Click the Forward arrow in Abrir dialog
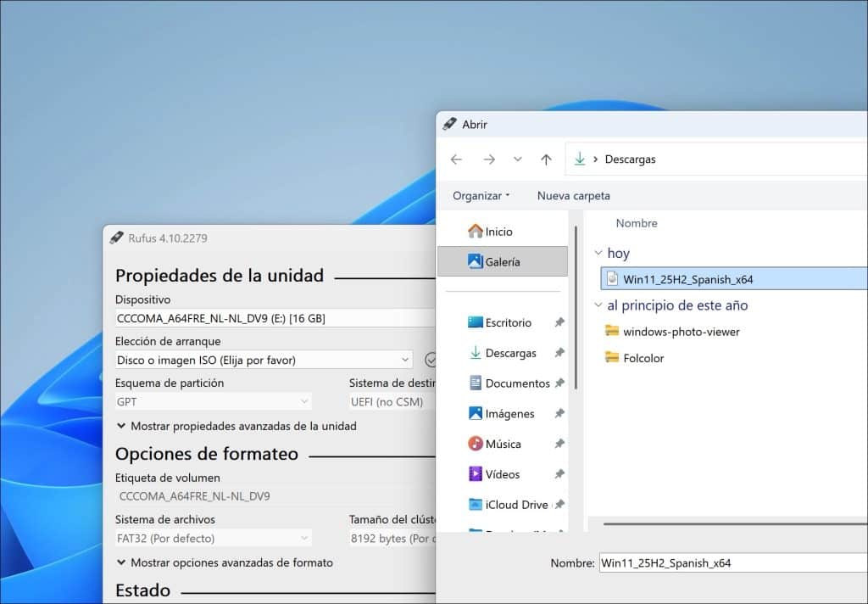 488,159
